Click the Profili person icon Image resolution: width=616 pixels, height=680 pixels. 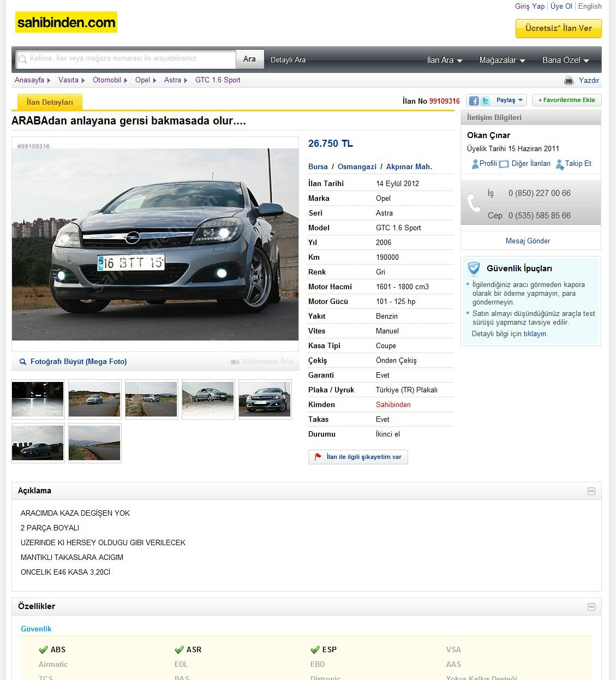pyautogui.click(x=475, y=164)
